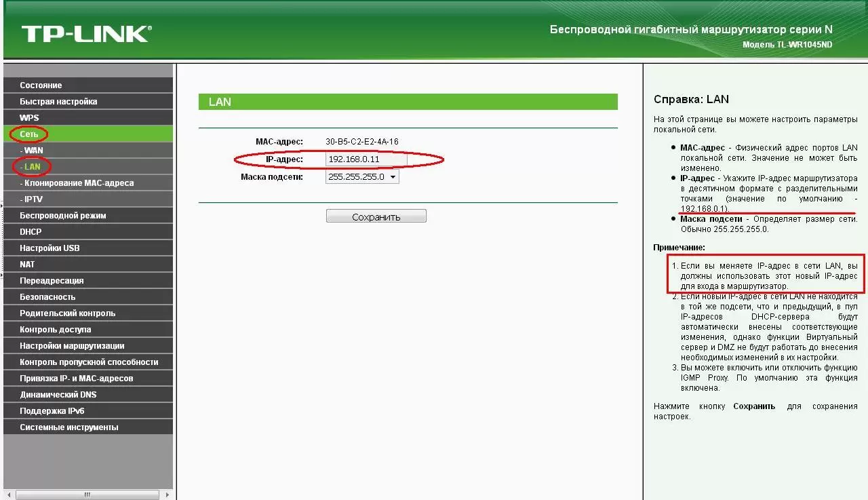868x500 pixels.
Task: Open the IPTV submenu item
Action: [x=33, y=199]
